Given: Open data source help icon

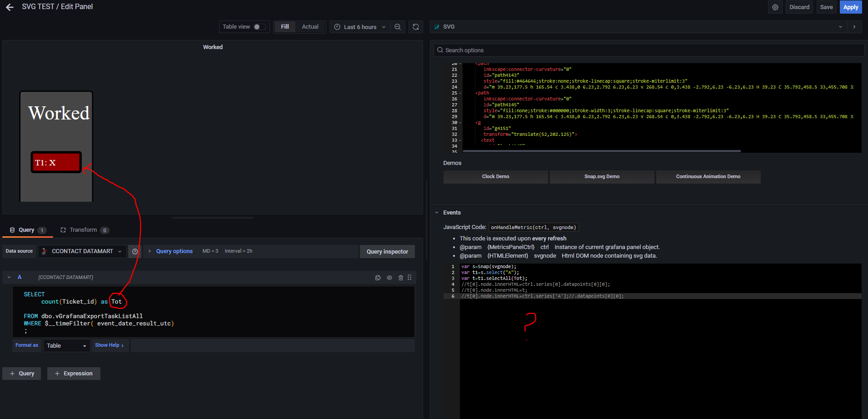Looking at the screenshot, I should click(135, 251).
